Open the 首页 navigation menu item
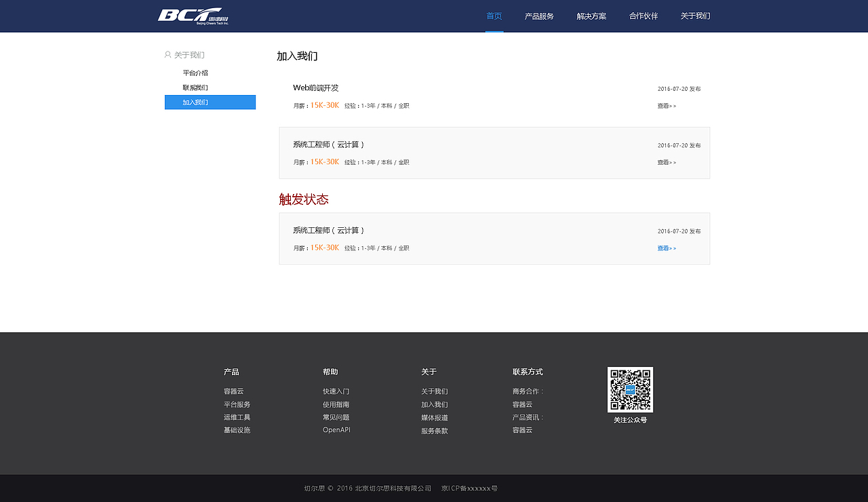Image resolution: width=868 pixels, height=502 pixels. click(493, 15)
